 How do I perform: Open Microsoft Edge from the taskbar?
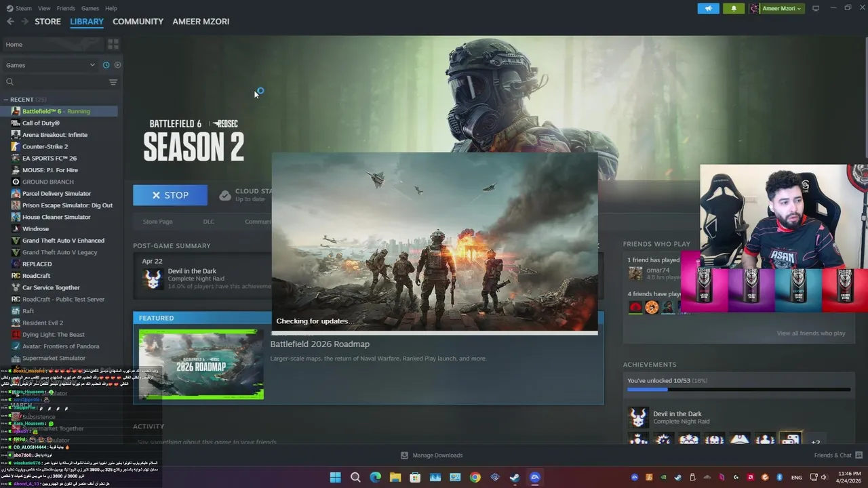point(375,477)
